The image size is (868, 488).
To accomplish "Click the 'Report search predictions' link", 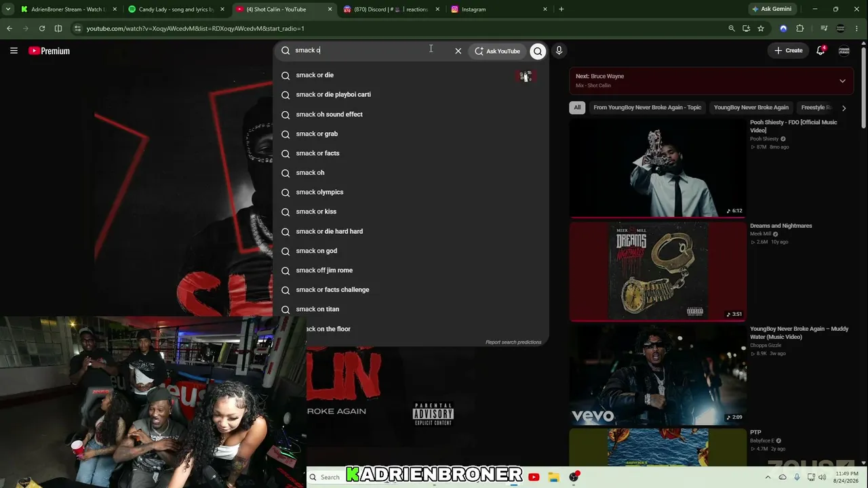I will click(x=513, y=342).
